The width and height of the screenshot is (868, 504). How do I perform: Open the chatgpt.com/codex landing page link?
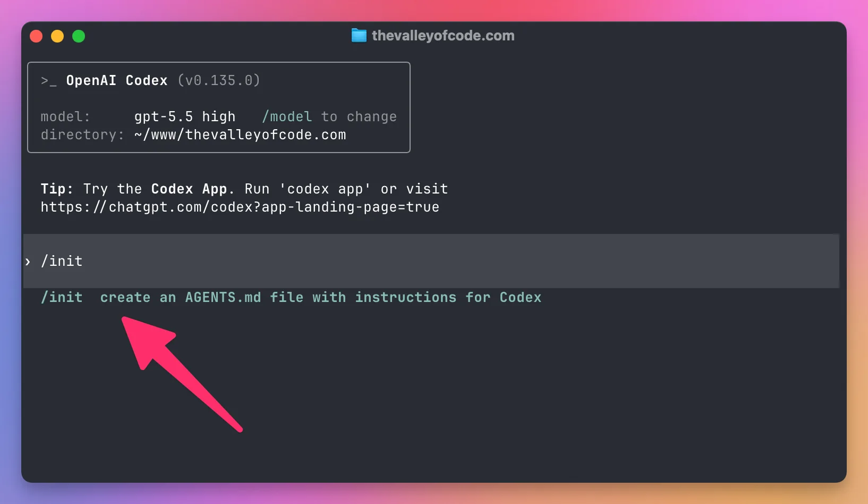click(240, 207)
